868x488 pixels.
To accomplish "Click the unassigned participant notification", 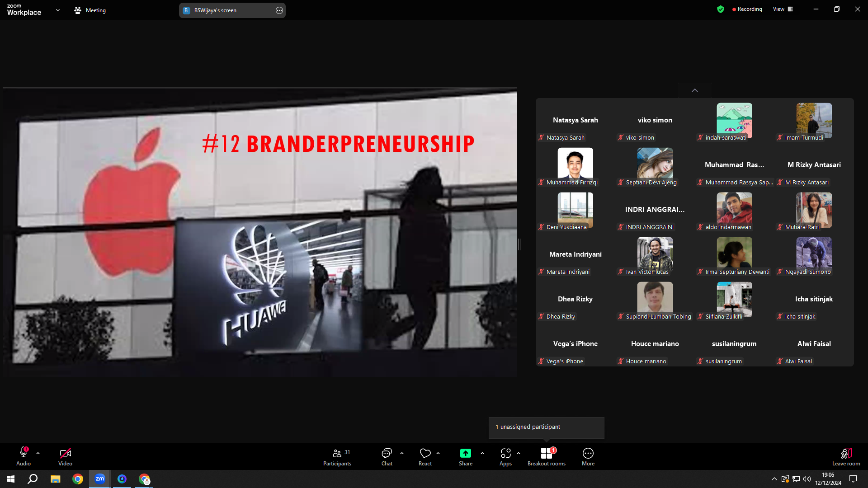I will (x=546, y=427).
